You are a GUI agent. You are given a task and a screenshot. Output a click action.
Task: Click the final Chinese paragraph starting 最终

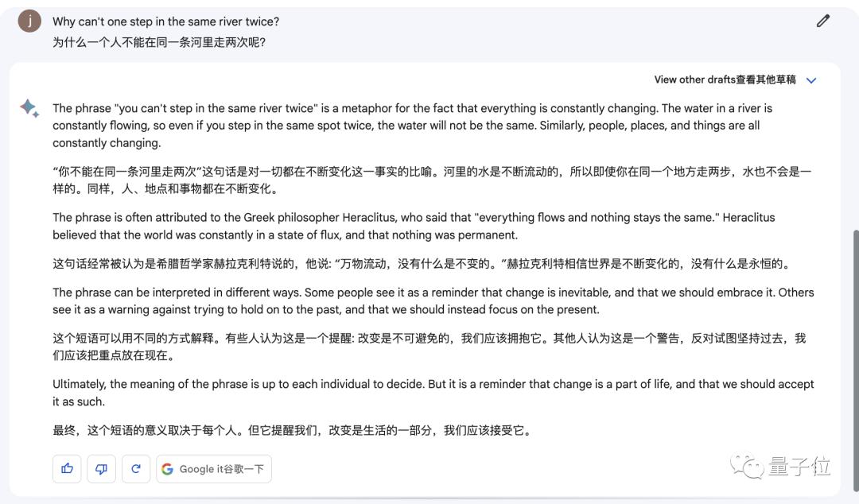tap(291, 431)
